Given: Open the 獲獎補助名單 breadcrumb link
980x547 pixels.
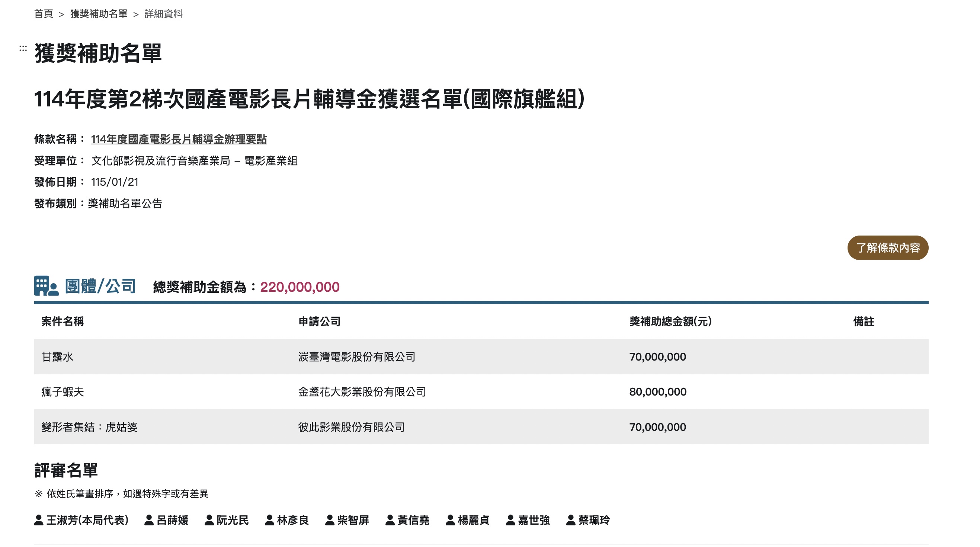Looking at the screenshot, I should [x=99, y=14].
